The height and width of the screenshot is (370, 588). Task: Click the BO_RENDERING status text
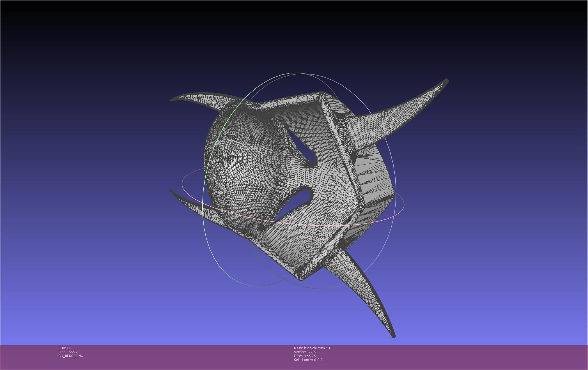(x=71, y=356)
